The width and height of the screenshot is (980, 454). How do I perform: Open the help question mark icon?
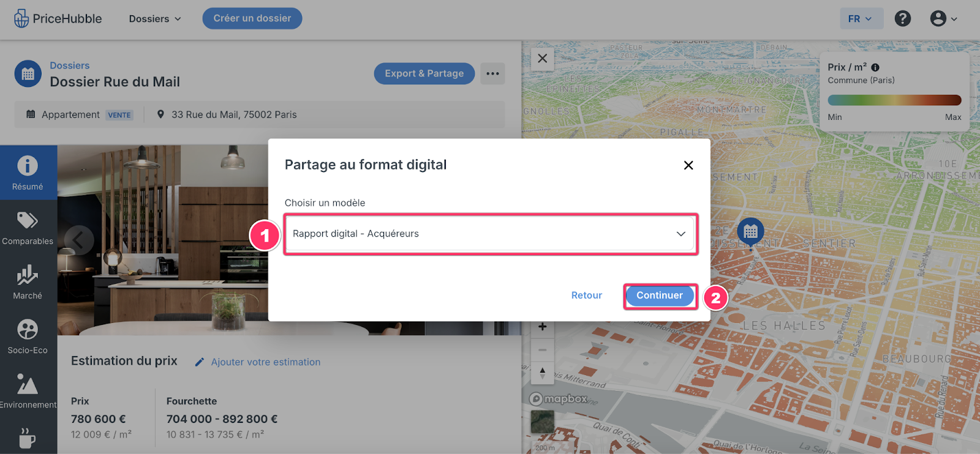tap(902, 18)
